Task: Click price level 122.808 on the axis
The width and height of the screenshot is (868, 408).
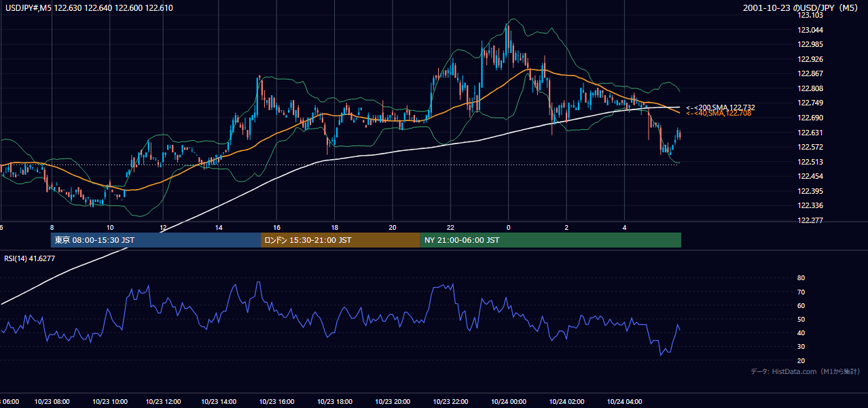Action: point(810,88)
